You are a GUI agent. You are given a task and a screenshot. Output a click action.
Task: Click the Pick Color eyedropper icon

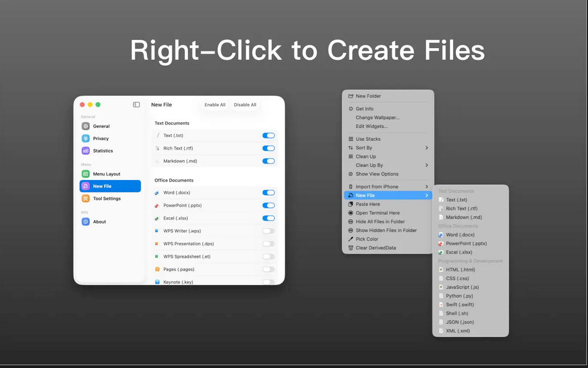point(351,239)
